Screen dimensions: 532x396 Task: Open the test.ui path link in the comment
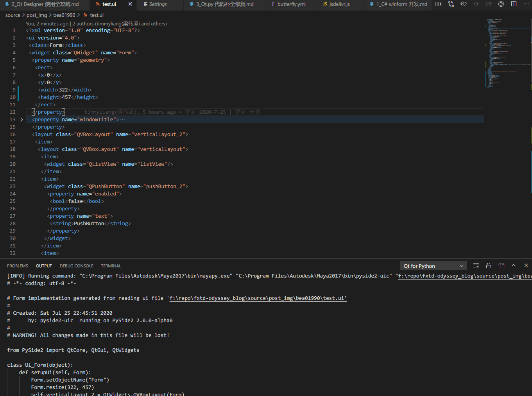pos(258,298)
